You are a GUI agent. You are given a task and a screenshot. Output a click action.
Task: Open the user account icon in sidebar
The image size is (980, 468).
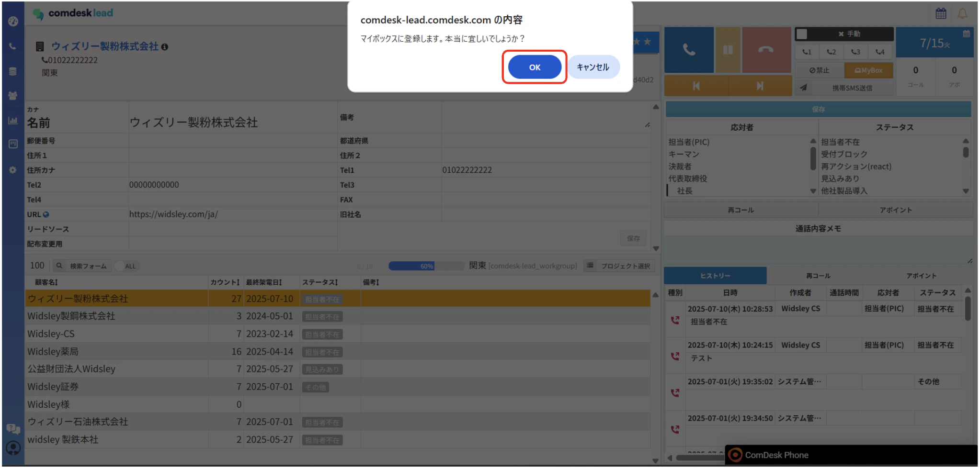13,448
